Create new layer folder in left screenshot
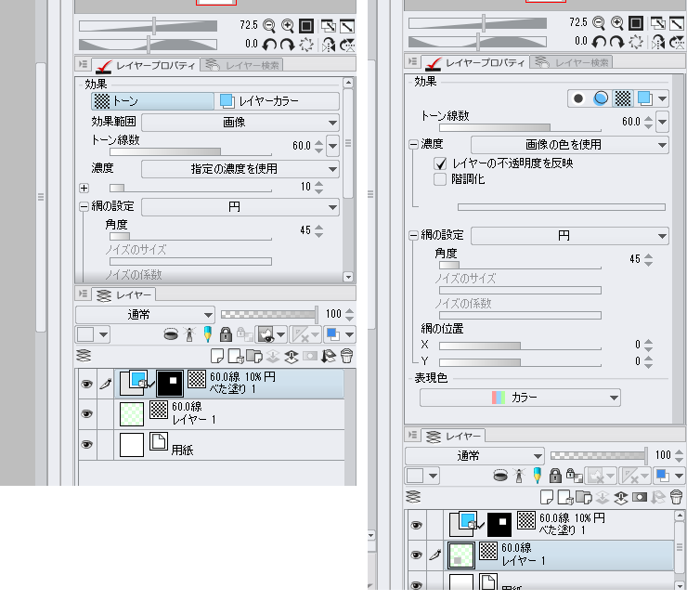700x601 pixels. [x=254, y=356]
